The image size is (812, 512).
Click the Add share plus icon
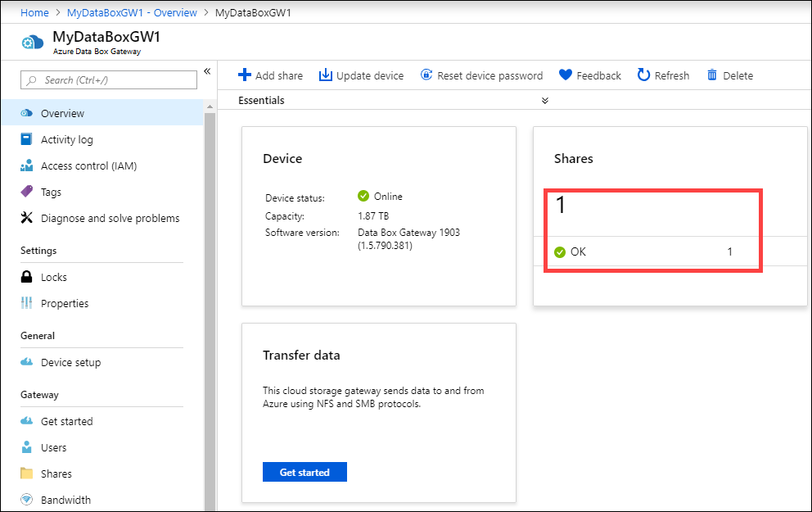[245, 75]
